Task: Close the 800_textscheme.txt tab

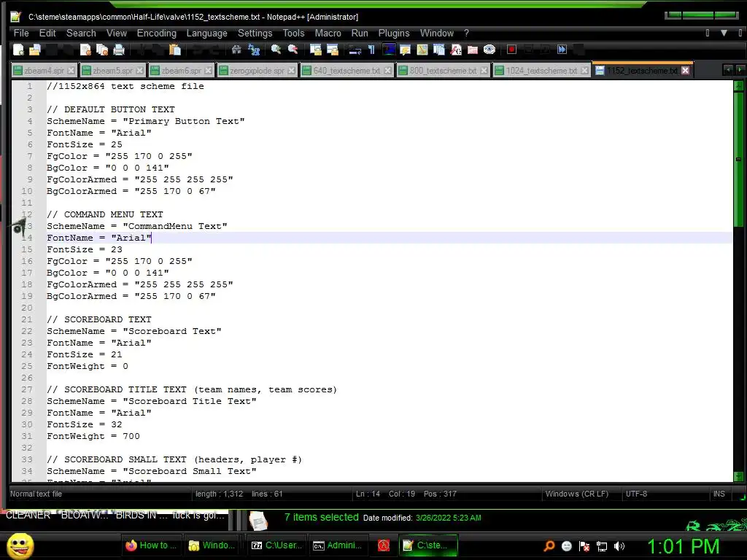Action: click(484, 71)
